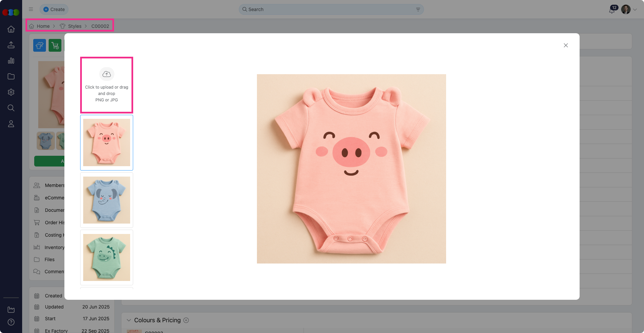Viewport: 644px width, 333px height.
Task: Toggle the hamburger menu button
Action: pos(31,9)
